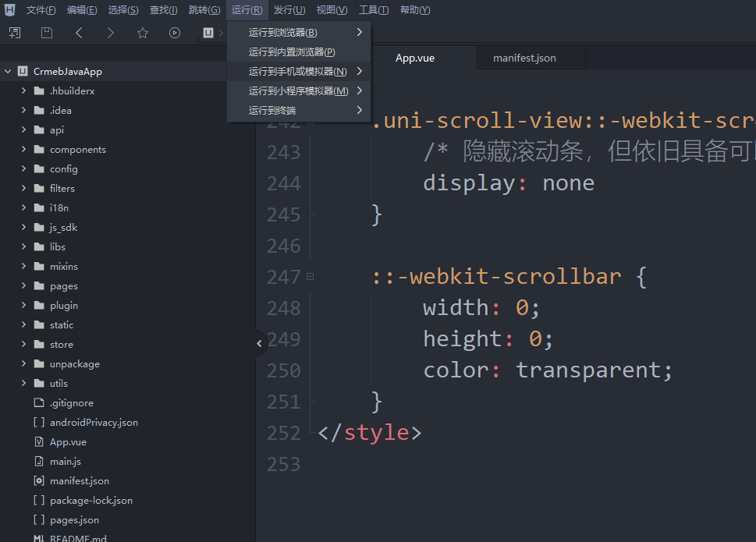Viewport: 756px width, 542px height.
Task: Open the 发行(U) menu
Action: coord(289,10)
